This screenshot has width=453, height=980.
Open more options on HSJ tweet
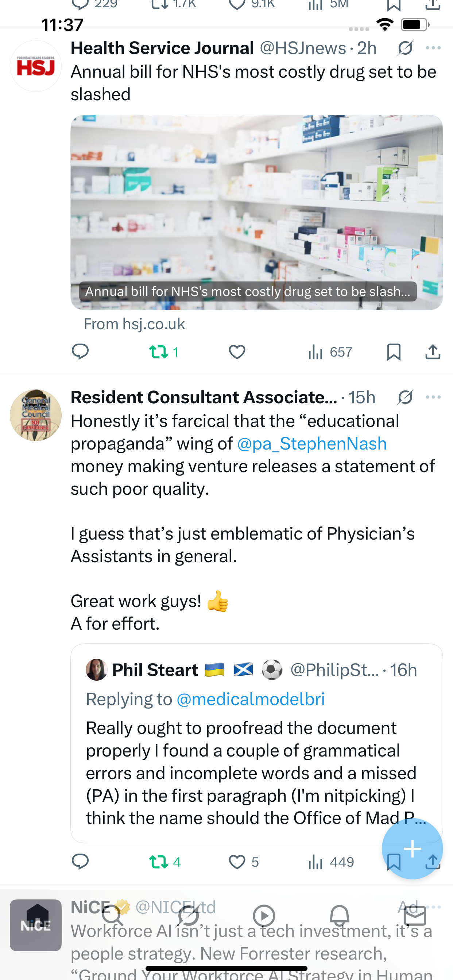[x=433, y=48]
